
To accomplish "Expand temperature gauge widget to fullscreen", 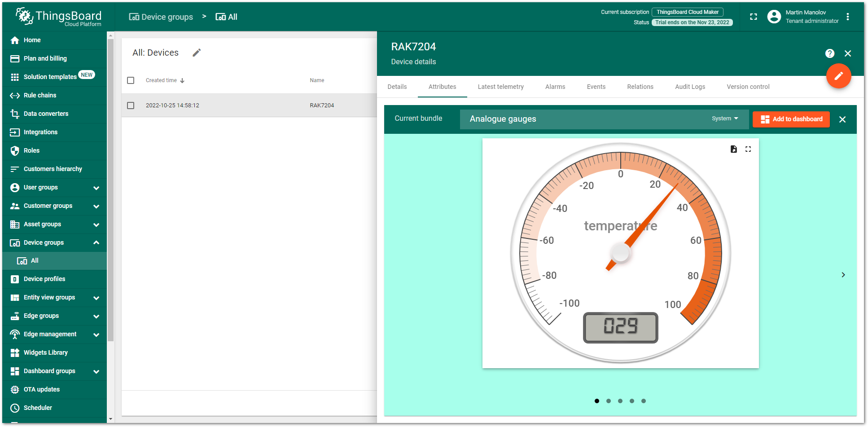I will [748, 149].
